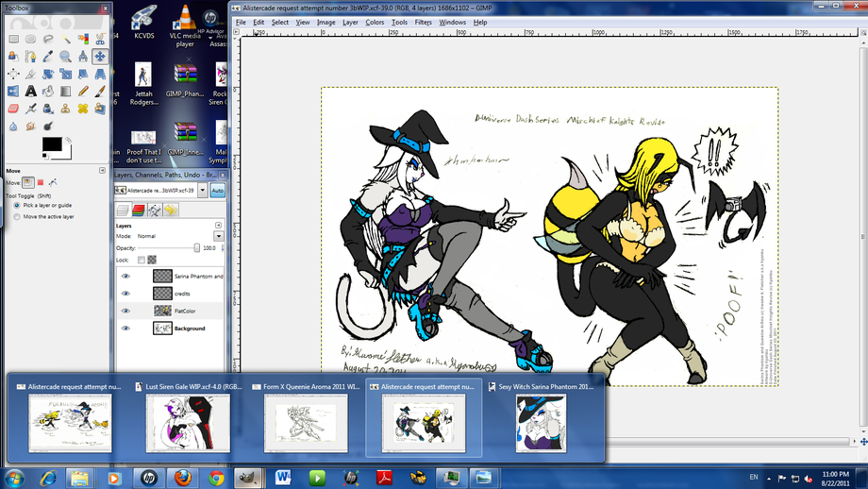The height and width of the screenshot is (489, 868).
Task: Select the Fuzzy Select wand tool
Action: click(x=65, y=39)
